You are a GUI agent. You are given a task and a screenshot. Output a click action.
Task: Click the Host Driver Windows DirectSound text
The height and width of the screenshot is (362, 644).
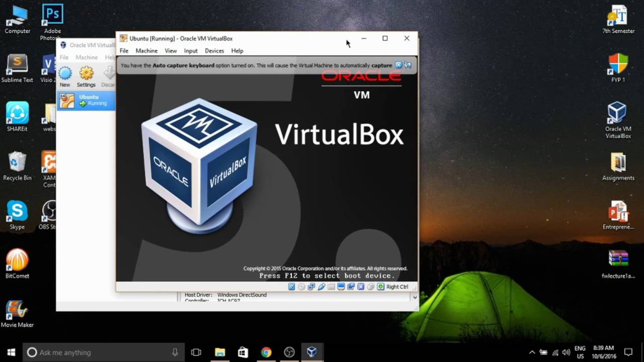click(x=225, y=295)
